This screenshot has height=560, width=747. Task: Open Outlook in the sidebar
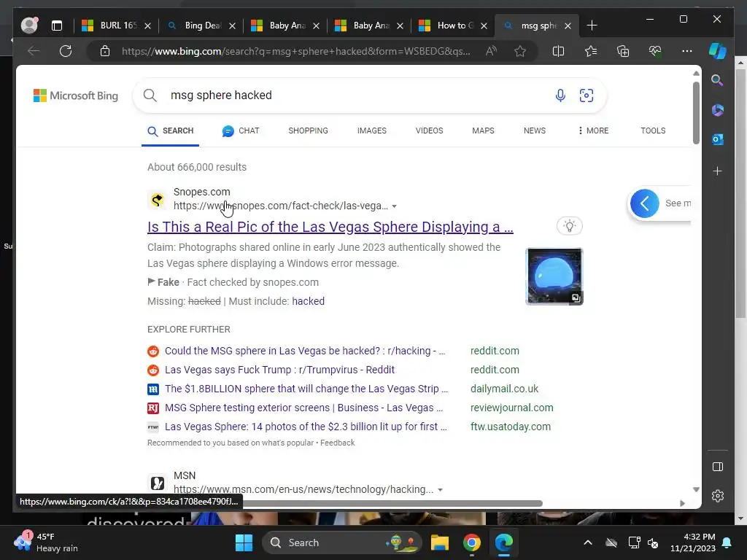pos(718,139)
